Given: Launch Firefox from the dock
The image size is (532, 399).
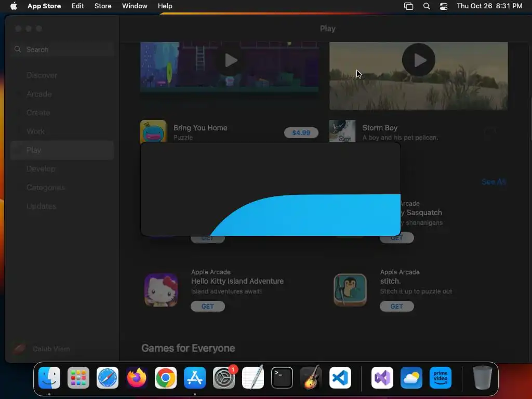Looking at the screenshot, I should click(x=137, y=378).
